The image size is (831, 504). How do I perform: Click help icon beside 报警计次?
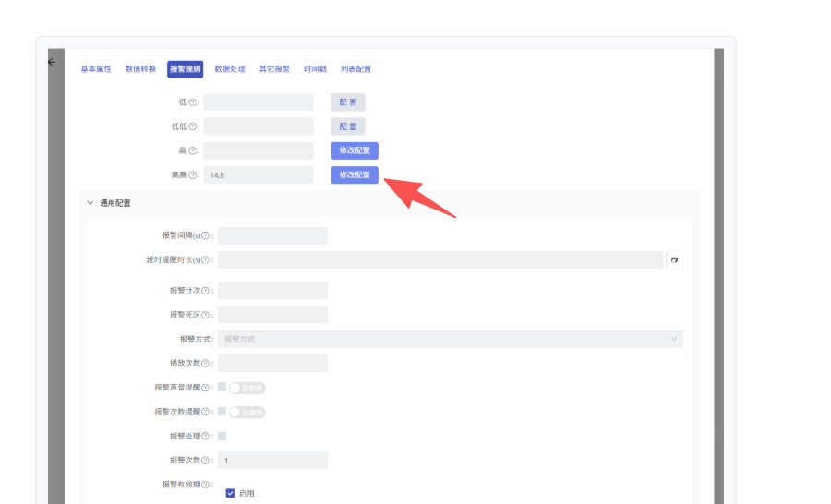205,291
